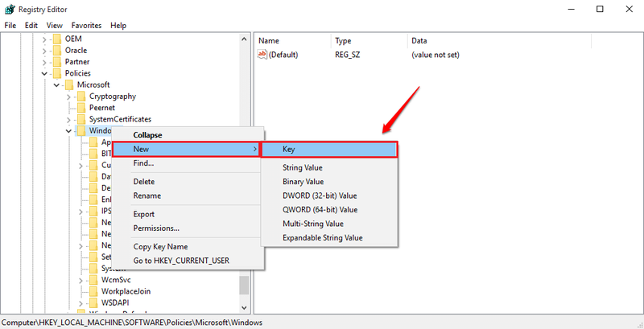Click Find... in context menu

[143, 163]
